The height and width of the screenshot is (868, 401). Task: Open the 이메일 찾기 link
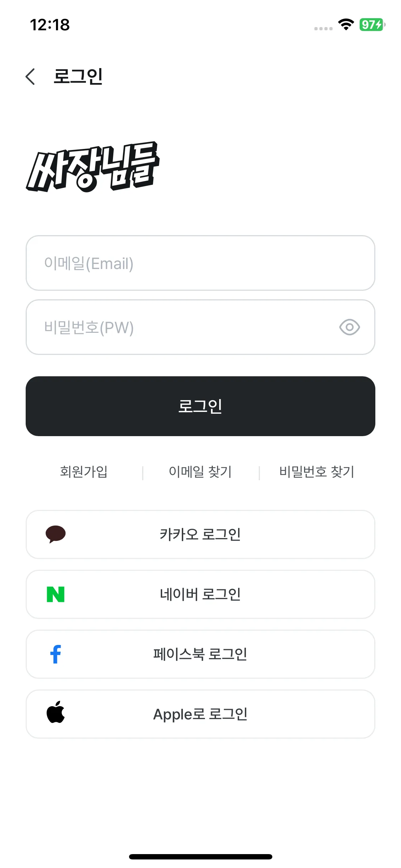coord(200,472)
